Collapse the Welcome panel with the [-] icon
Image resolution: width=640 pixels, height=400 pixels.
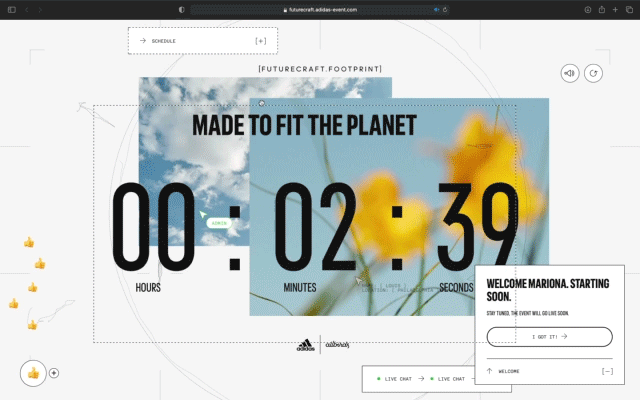607,371
